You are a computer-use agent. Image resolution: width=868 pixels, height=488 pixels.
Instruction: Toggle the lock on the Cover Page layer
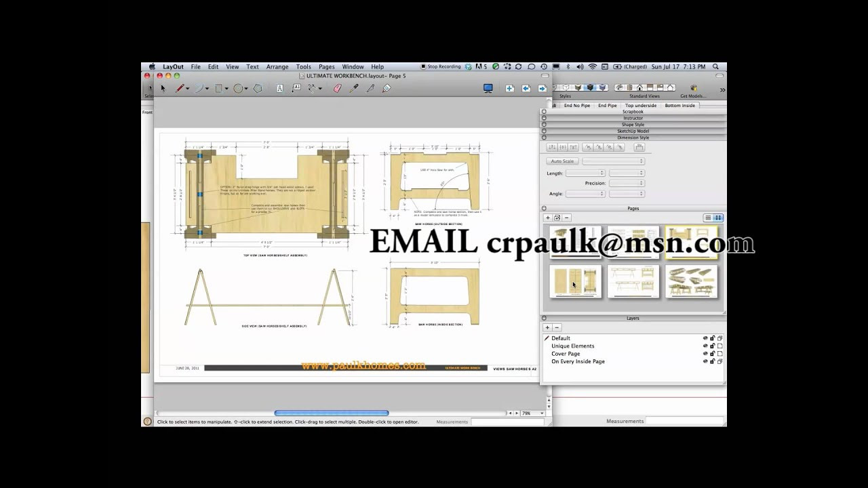713,354
